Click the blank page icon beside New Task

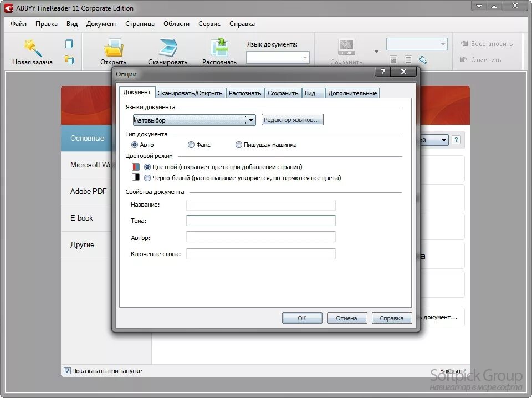tap(69, 44)
